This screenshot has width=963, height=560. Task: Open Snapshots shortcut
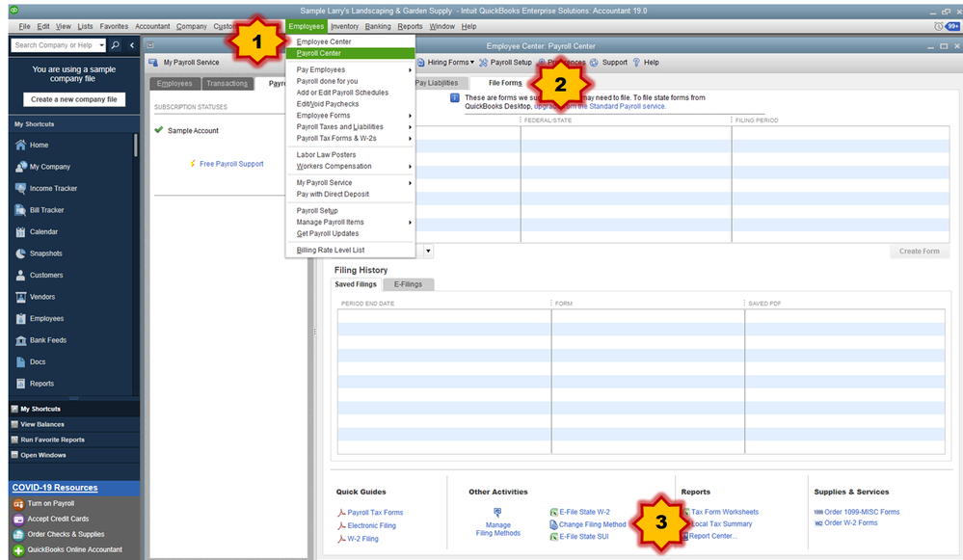click(x=45, y=253)
